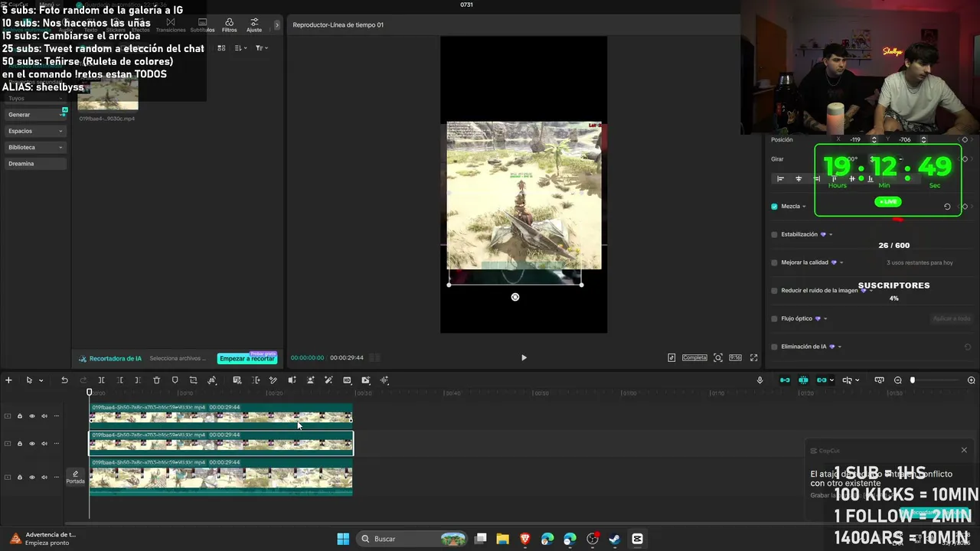
Task: Open the Ajuste tab
Action: tap(254, 25)
